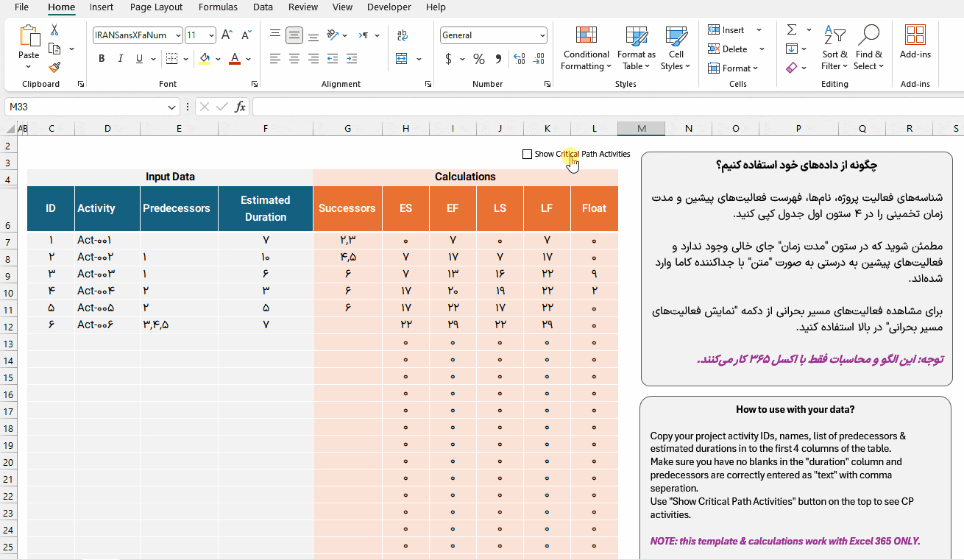Apply the Percent Style format
The image size is (964, 560).
click(x=479, y=59)
